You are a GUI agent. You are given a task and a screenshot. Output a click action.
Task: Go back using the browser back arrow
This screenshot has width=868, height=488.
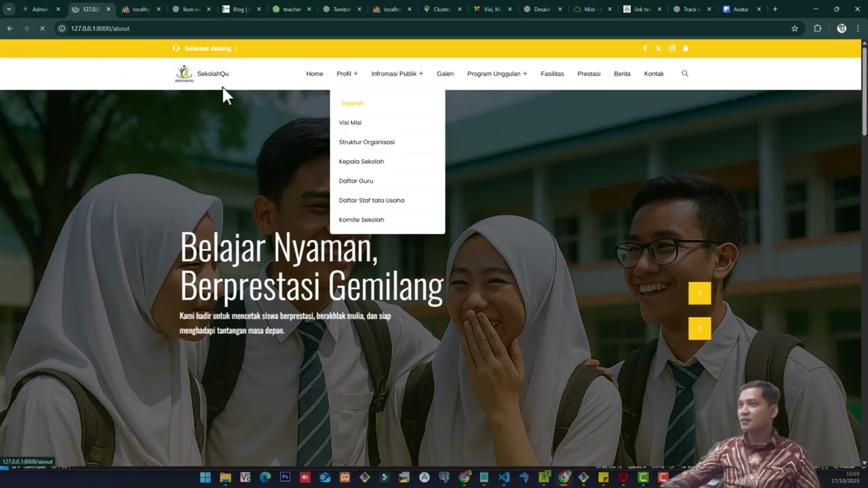pos(9,28)
